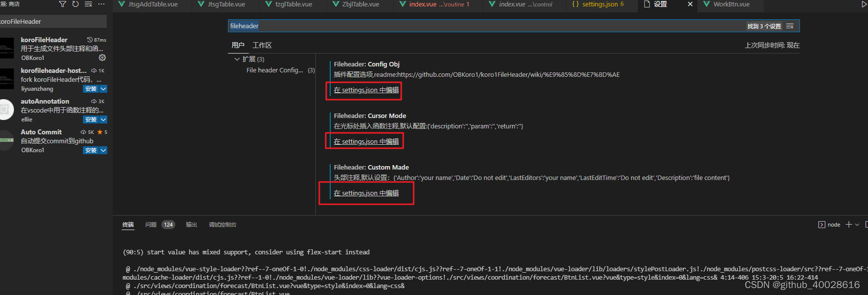
Task: Click Auto Commit star rating icon
Action: pos(100,132)
